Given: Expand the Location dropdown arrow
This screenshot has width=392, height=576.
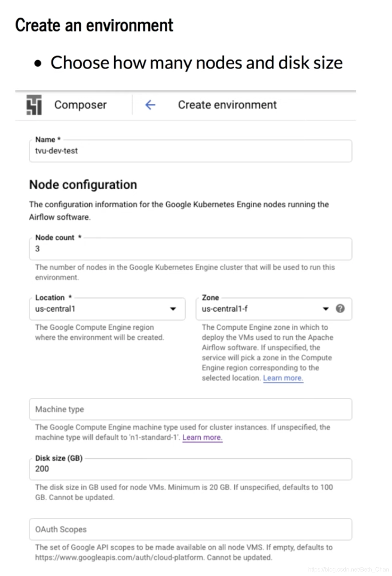Looking at the screenshot, I should tap(173, 309).
